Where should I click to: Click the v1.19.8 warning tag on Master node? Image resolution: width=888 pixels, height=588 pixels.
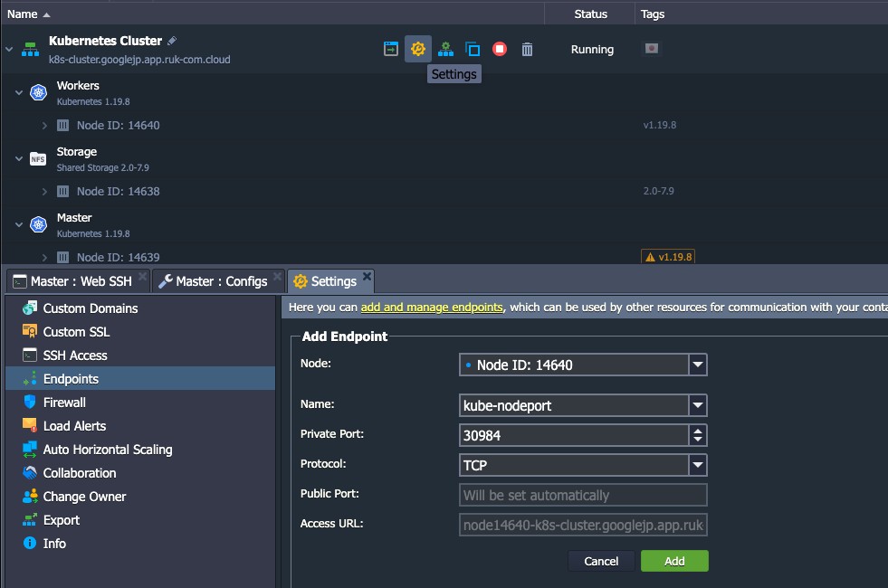[x=668, y=257]
